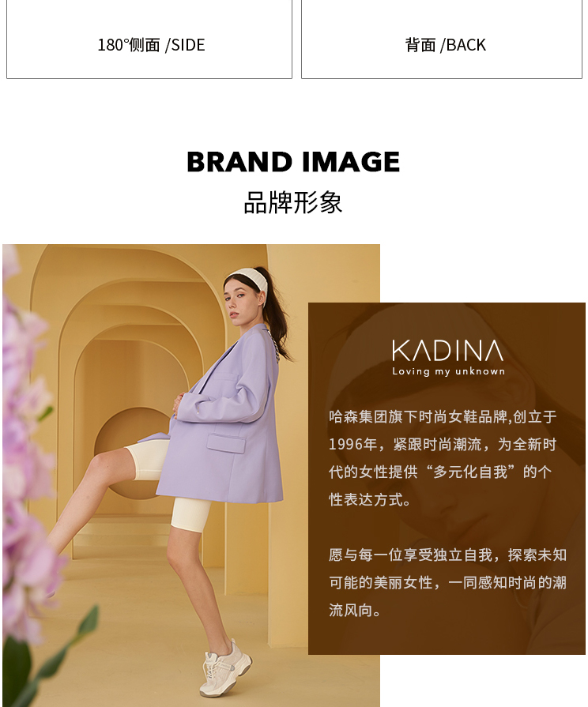Click the Loving my unknown tagline
Image resolution: width=588 pixels, height=707 pixels.
(x=448, y=371)
